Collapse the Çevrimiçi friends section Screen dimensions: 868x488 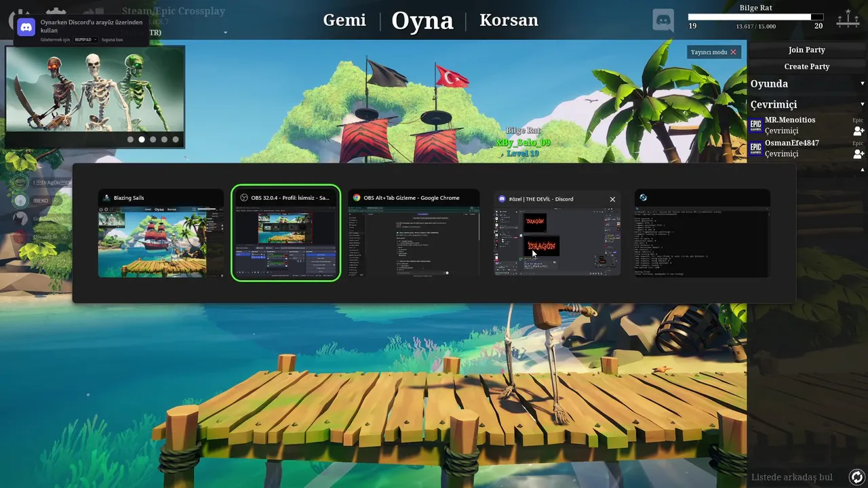(x=863, y=104)
